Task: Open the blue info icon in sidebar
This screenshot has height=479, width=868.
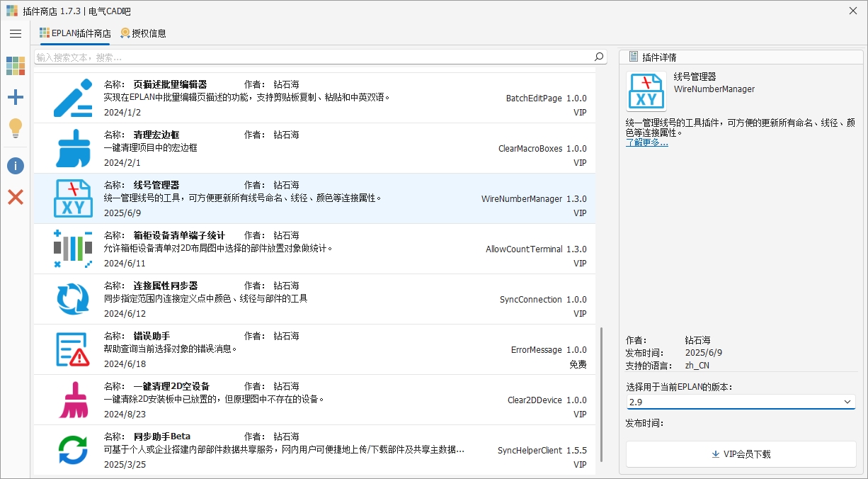Action: click(16, 166)
